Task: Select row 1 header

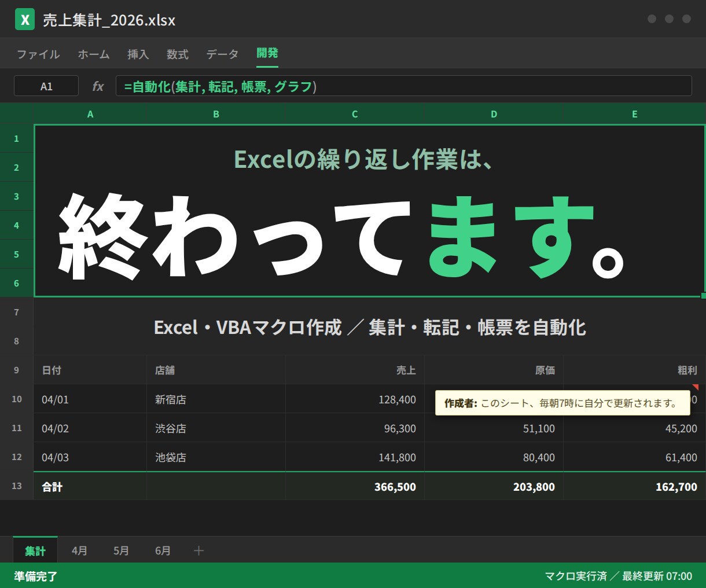Action: (17, 138)
